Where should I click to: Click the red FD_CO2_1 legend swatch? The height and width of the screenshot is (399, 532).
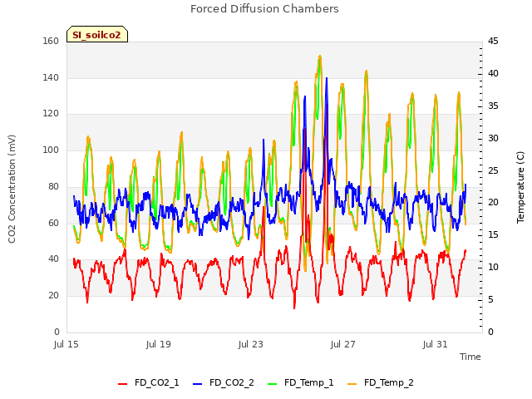122,384
